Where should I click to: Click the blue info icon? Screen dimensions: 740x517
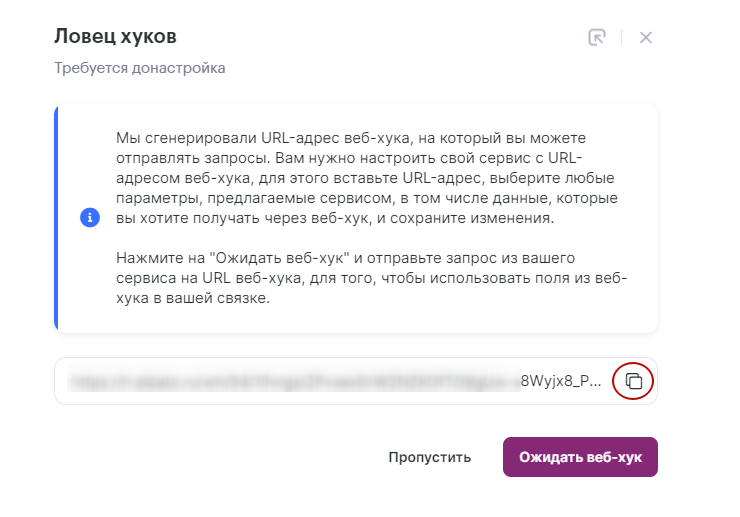[90, 218]
